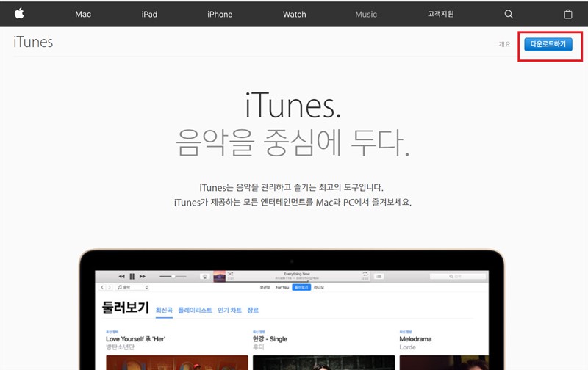Click the now playing album artwork

(219, 276)
